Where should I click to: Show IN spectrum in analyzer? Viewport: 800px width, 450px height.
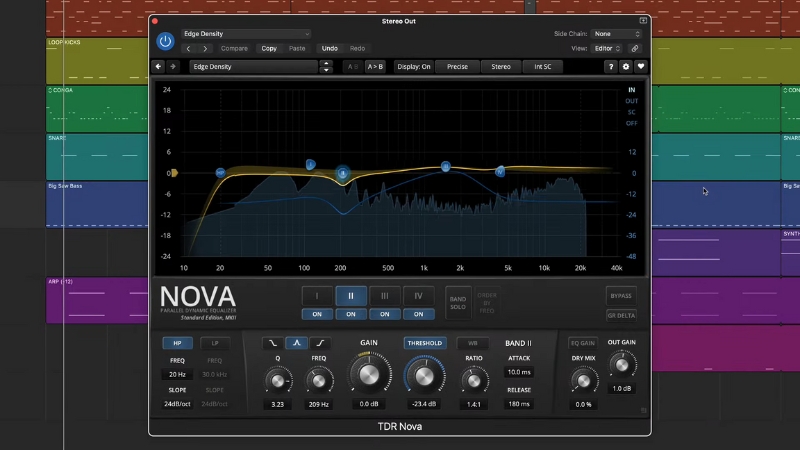[x=632, y=90]
